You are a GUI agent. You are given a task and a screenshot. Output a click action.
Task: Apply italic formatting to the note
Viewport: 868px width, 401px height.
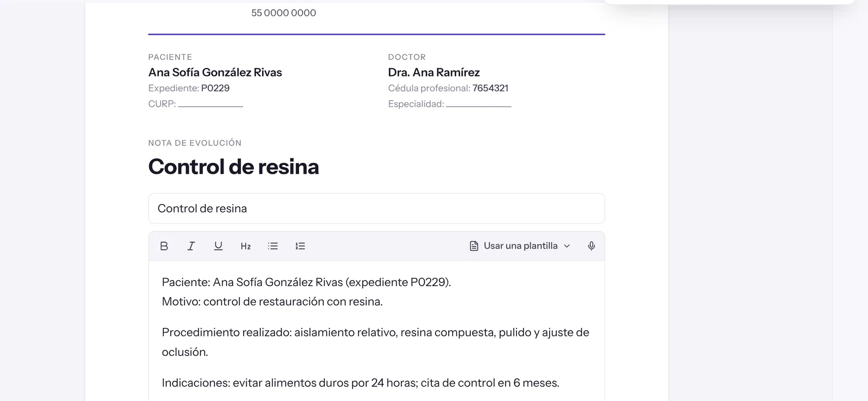tap(191, 246)
